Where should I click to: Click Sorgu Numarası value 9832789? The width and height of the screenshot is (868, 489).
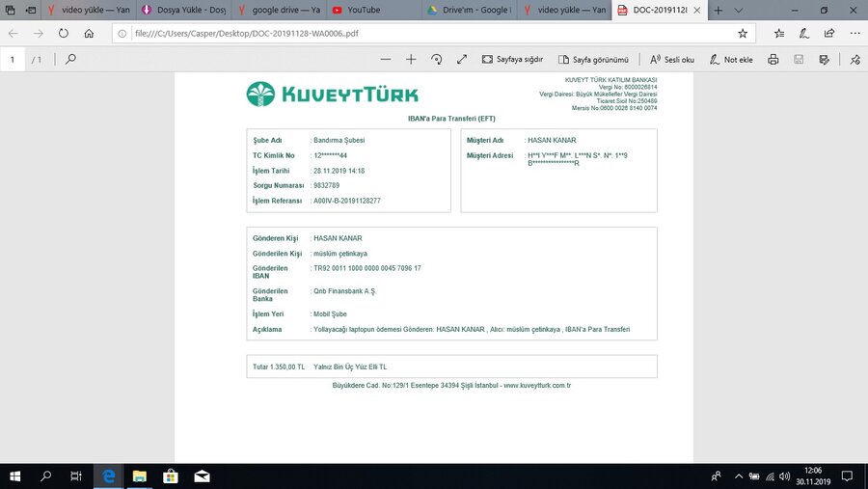click(327, 185)
